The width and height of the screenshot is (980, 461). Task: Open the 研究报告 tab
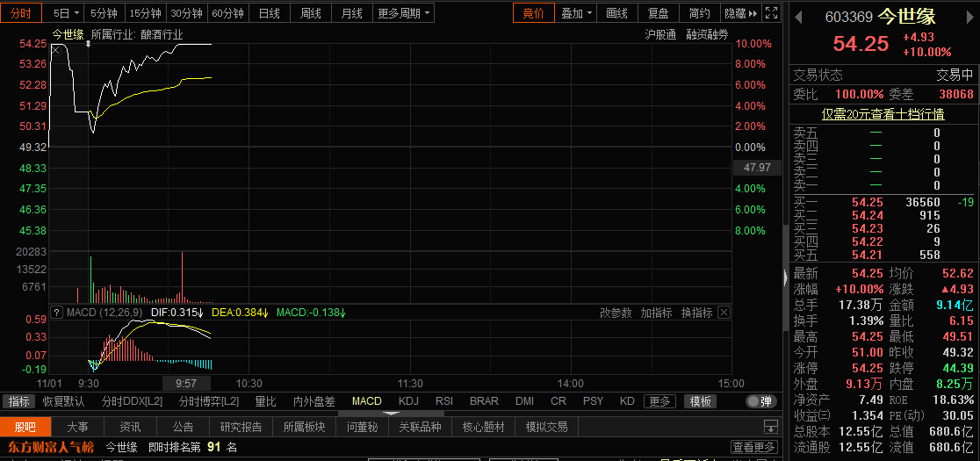241,427
